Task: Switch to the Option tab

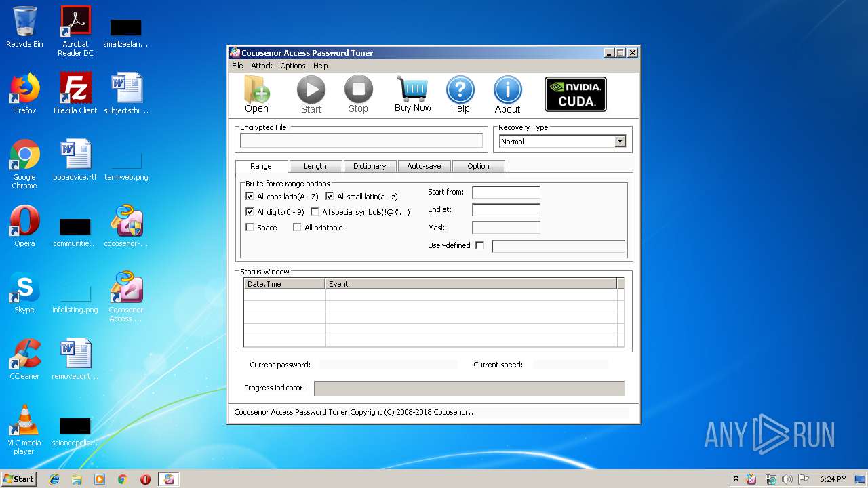Action: (478, 166)
